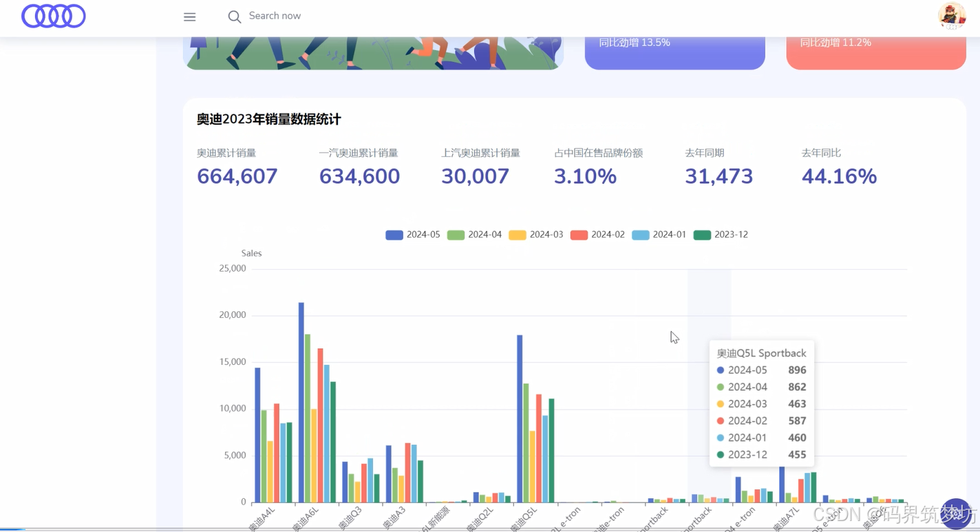
Task: Click the 奥迪Q2L axis label
Action: click(x=480, y=519)
